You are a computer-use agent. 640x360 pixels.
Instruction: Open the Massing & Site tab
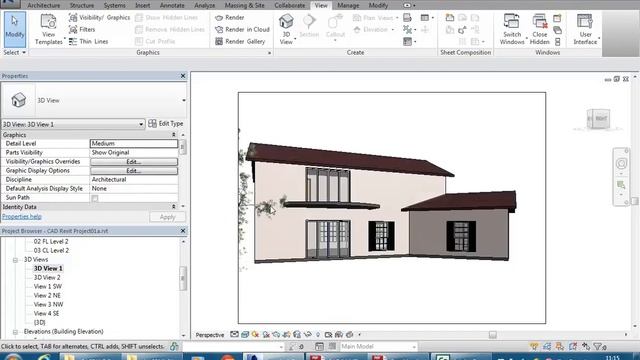click(244, 5)
